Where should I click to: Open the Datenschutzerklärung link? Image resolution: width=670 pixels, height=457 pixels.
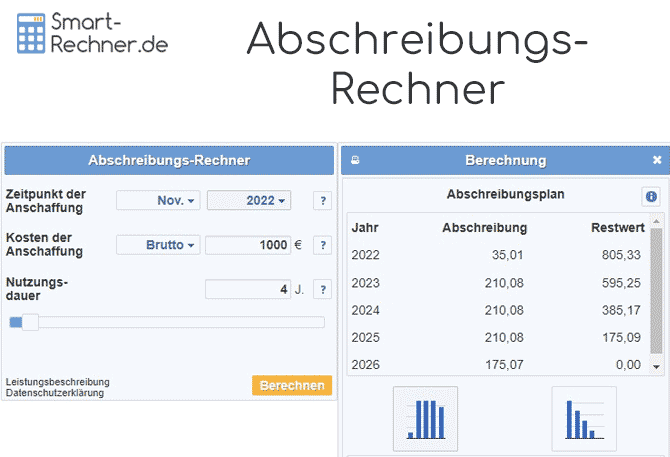pos(55,393)
